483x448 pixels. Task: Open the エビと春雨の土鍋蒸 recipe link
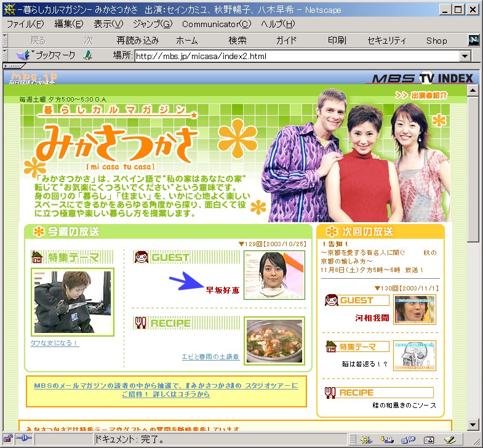[x=210, y=356]
